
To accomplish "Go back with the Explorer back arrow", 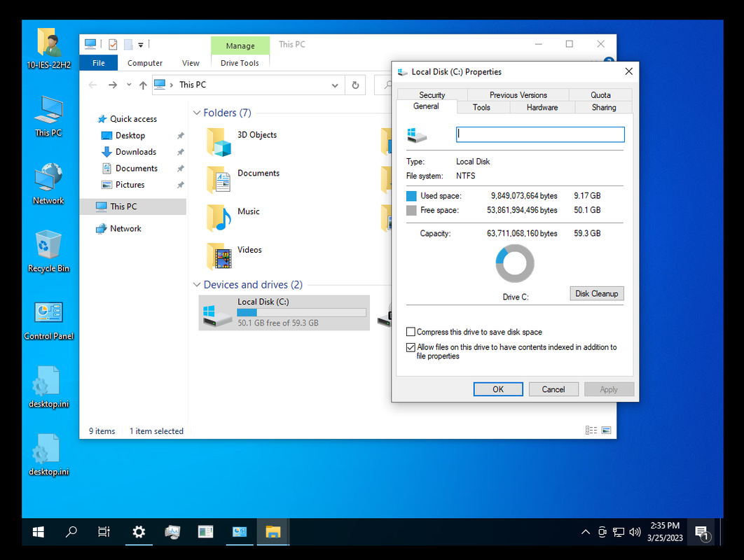I will [x=92, y=85].
